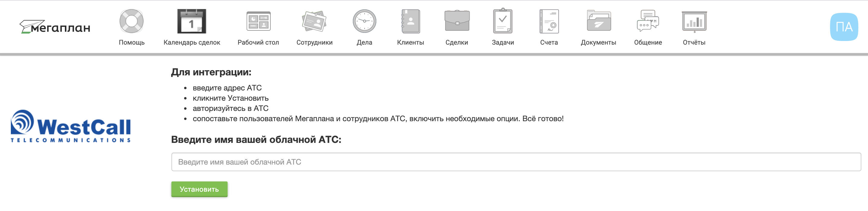Select the Отчёты menu label

pyautogui.click(x=694, y=43)
